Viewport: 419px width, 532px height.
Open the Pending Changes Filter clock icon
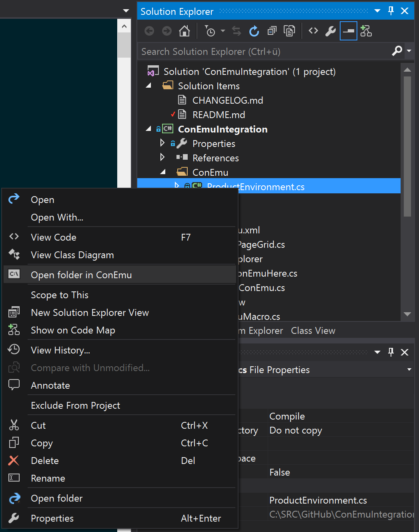[210, 31]
